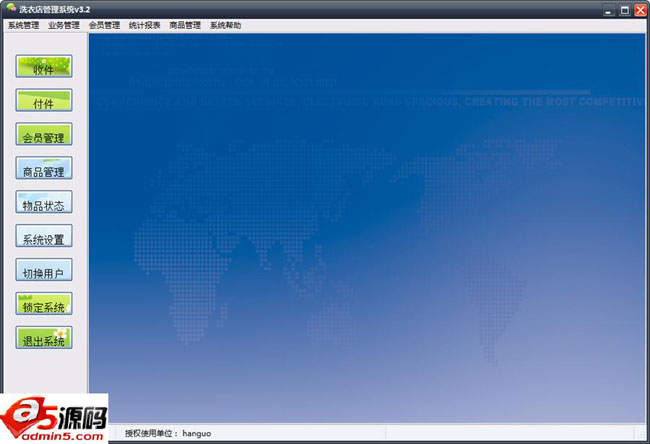Click the app icon in title bar
650x444 pixels.
click(x=11, y=8)
